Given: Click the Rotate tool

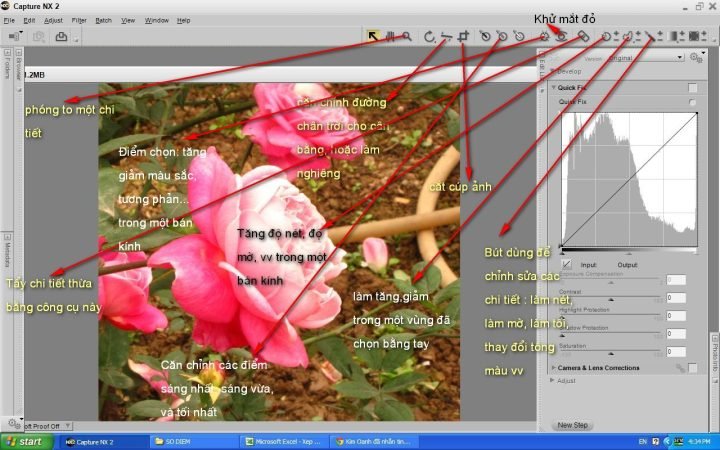Looking at the screenshot, I should click(x=429, y=36).
